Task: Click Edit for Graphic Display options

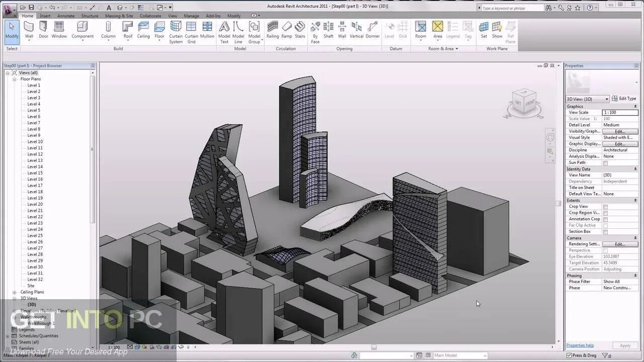Action: 620,144
